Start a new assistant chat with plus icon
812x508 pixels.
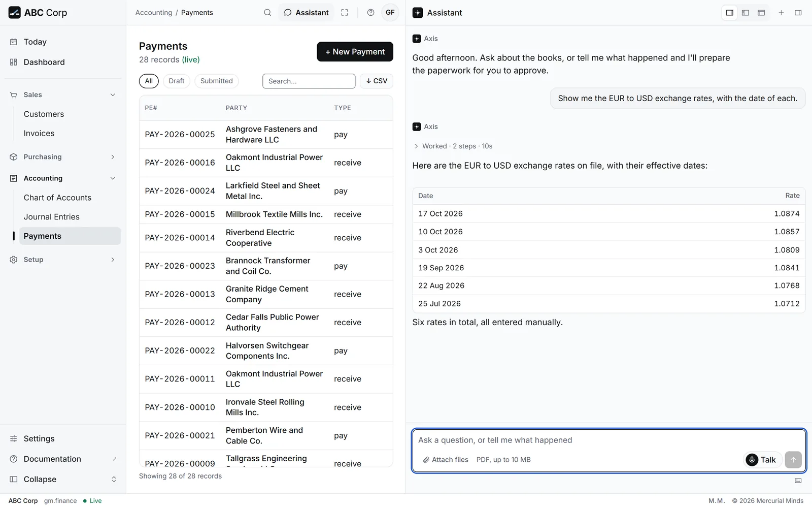tap(782, 13)
